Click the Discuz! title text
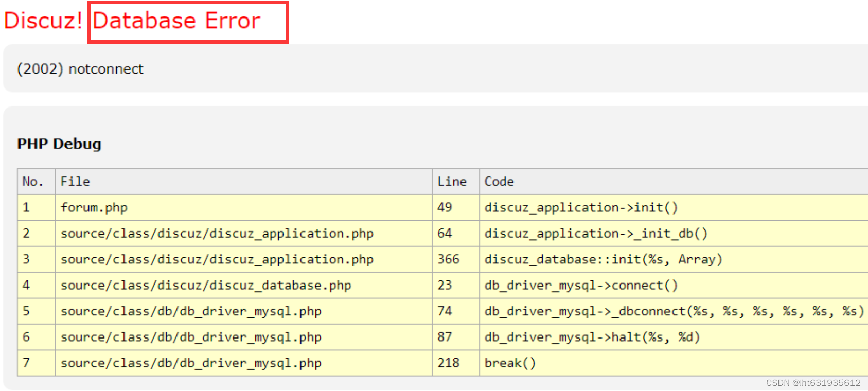The image size is (868, 391). 43,21
